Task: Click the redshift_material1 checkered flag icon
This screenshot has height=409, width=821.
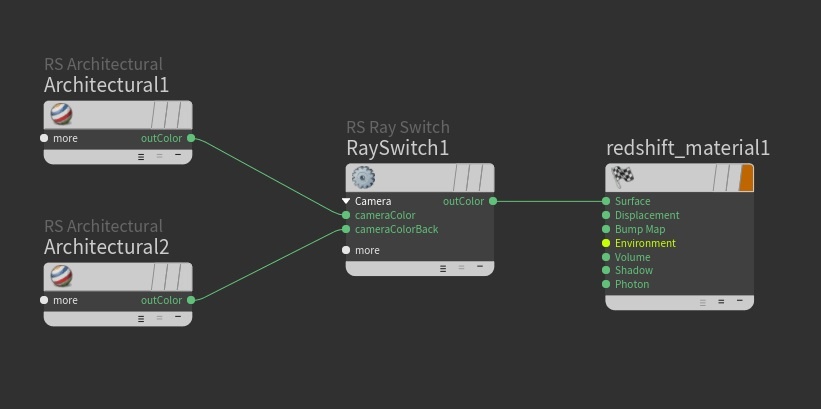Action: click(x=623, y=177)
